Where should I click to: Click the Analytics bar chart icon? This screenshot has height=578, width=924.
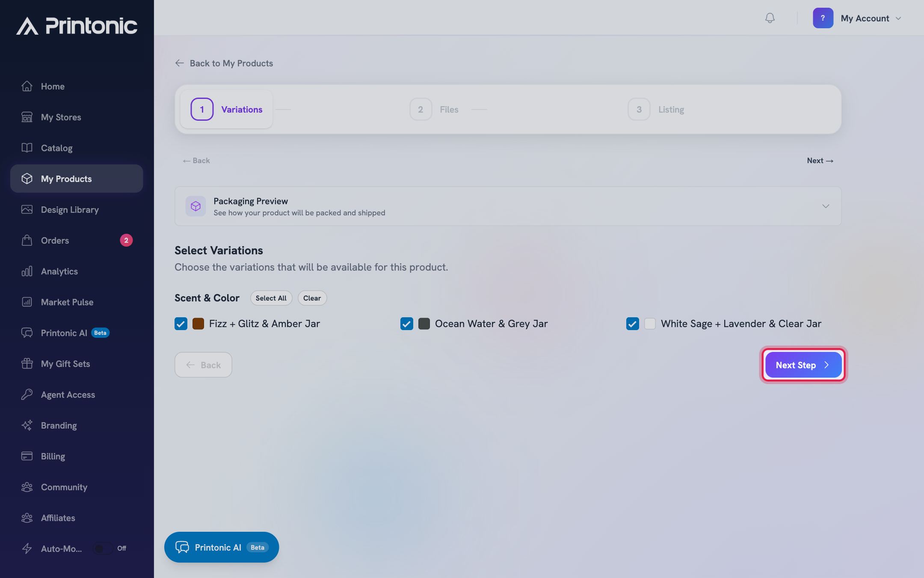tap(27, 271)
